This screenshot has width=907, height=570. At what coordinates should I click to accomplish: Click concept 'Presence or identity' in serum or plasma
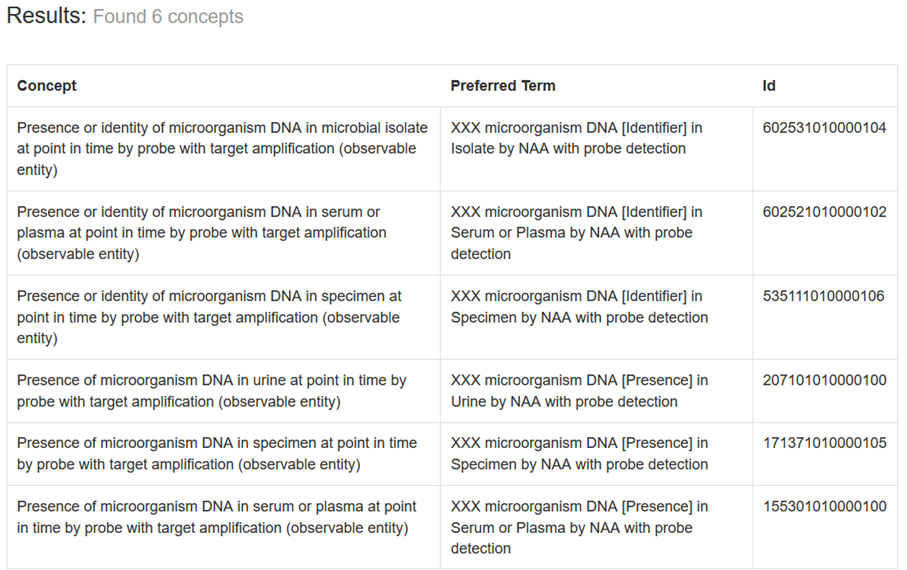201,233
